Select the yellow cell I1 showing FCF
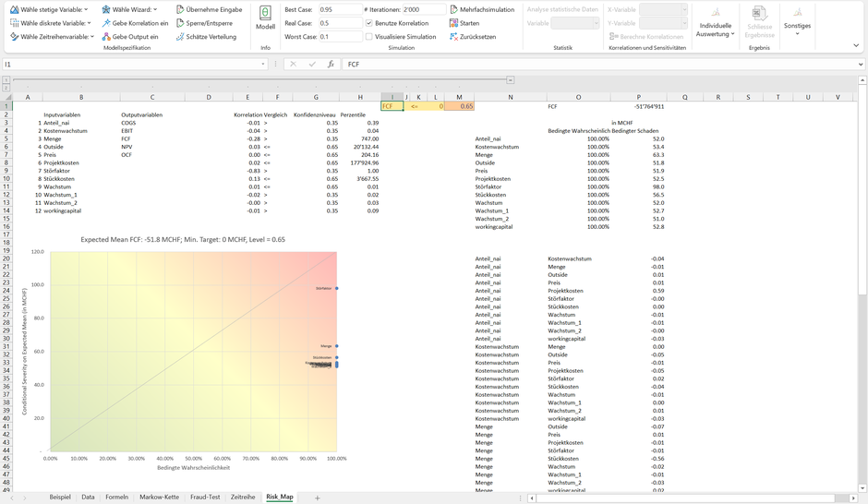Image resolution: width=868 pixels, height=504 pixels. (x=392, y=106)
